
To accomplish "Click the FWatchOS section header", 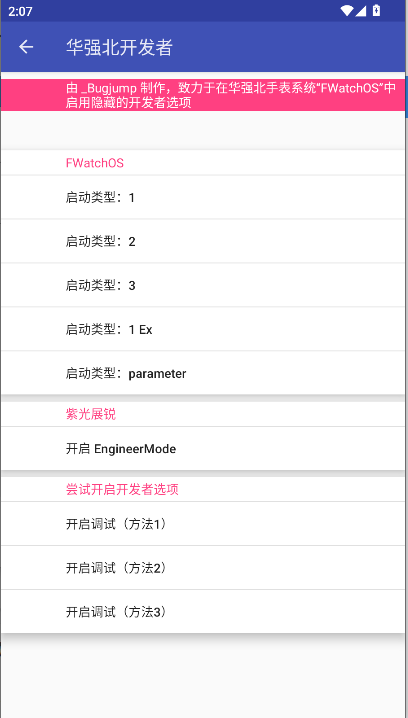I will [x=95, y=163].
